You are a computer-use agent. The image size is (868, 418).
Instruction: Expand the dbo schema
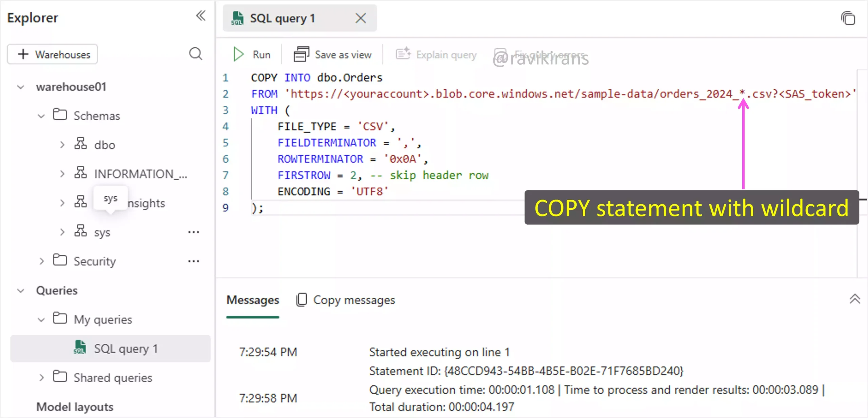pyautogui.click(x=62, y=145)
